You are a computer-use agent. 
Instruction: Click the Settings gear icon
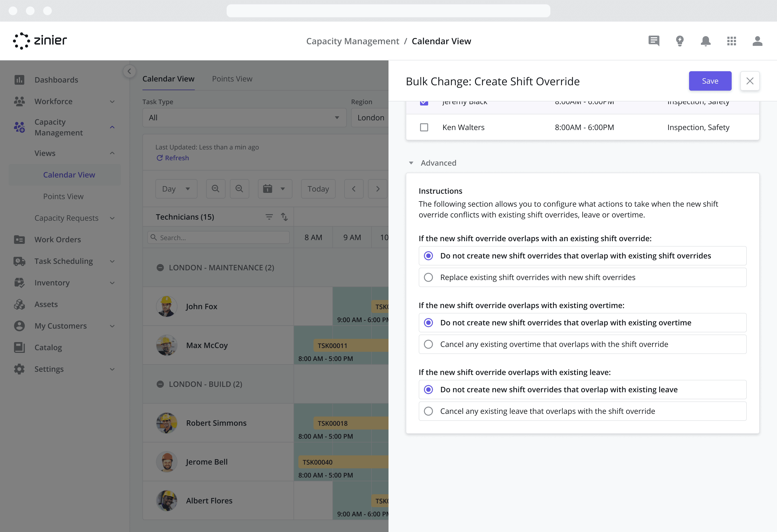[x=19, y=369]
